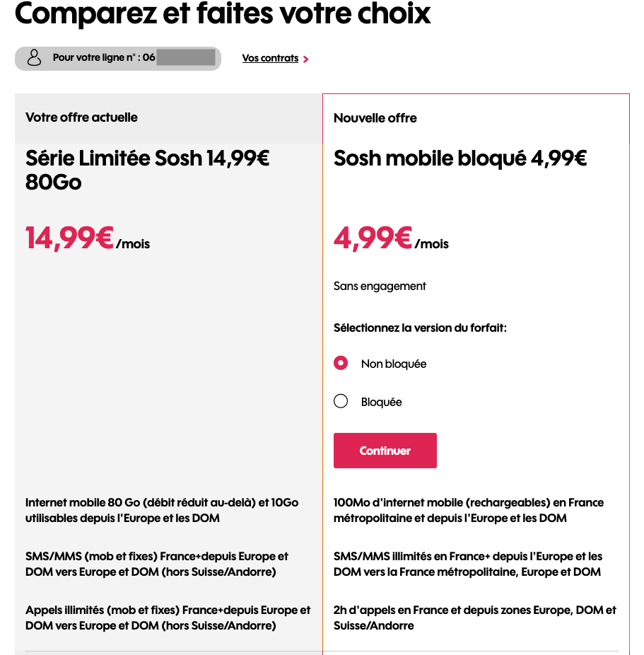Image resolution: width=644 pixels, height=655 pixels.
Task: Open the Vos contrats link
Action: tap(269, 58)
